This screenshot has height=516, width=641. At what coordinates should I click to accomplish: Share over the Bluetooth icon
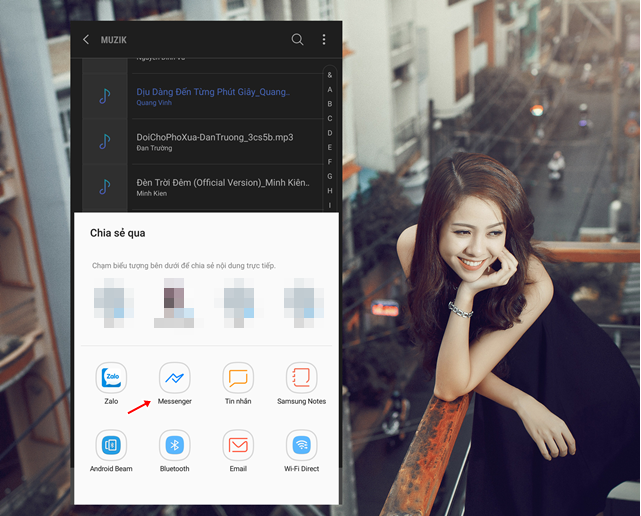pyautogui.click(x=175, y=445)
